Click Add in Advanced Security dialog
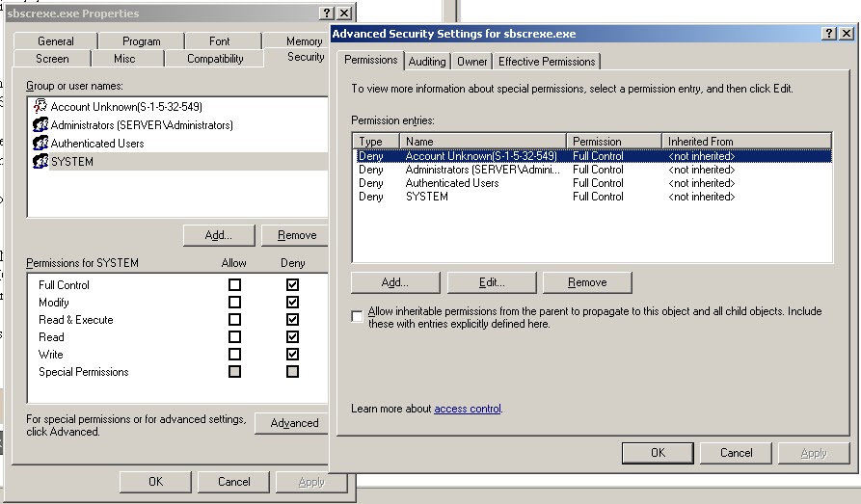Screen dimensions: 861x504 (x=395, y=282)
